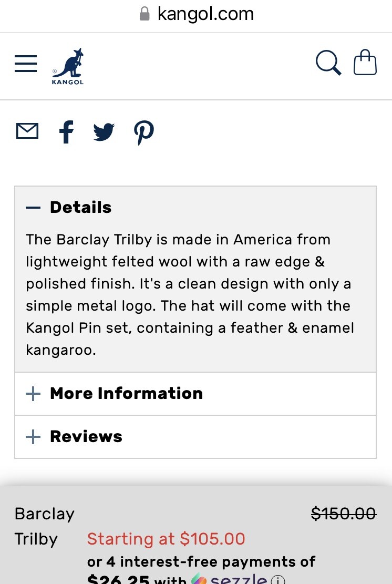Share product via email envelope icon
The width and height of the screenshot is (392, 584).
pos(27,131)
